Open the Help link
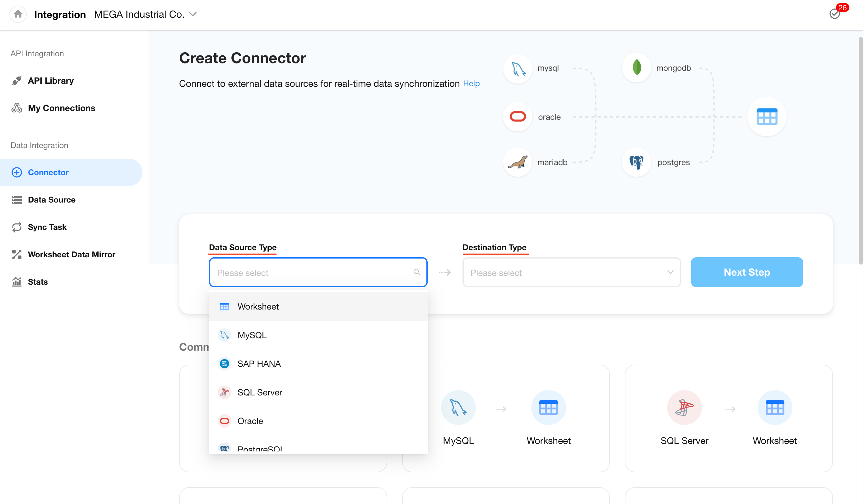 471,83
